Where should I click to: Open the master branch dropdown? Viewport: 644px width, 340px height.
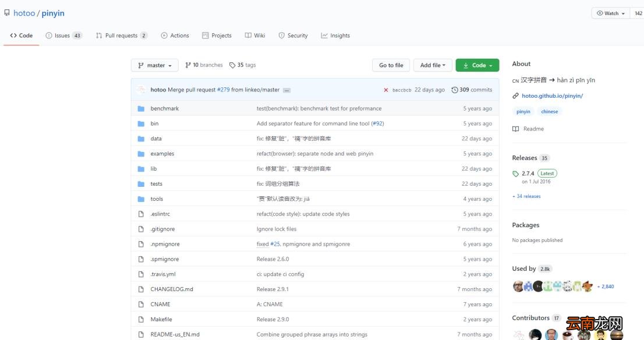tap(155, 65)
